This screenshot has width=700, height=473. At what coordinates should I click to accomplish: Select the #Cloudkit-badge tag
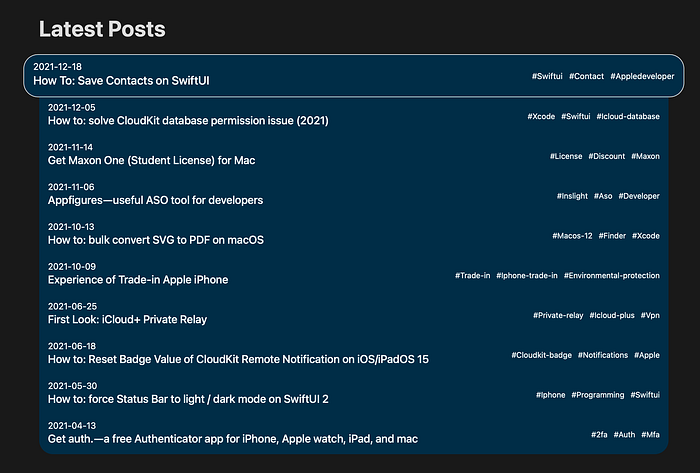coord(541,355)
